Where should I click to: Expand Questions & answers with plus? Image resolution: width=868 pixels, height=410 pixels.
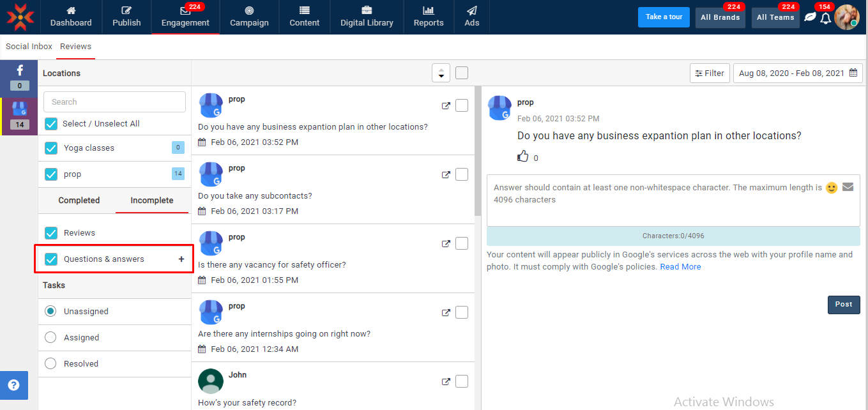181,259
